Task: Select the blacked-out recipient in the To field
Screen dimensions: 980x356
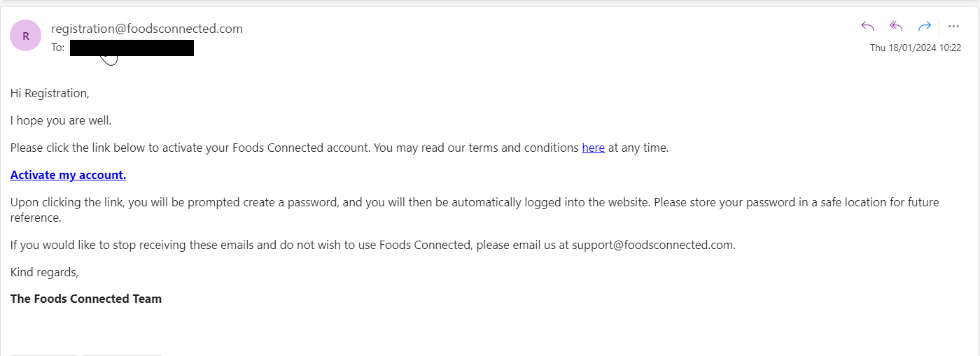Action: (132, 48)
